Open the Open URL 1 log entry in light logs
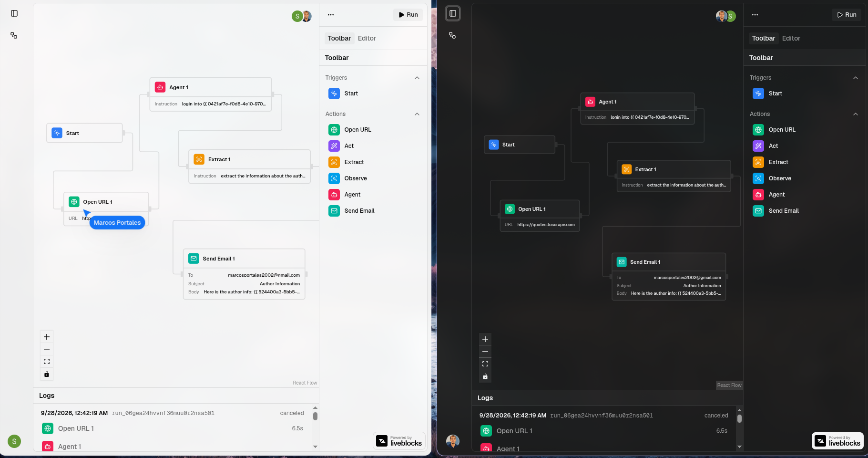This screenshot has width=868, height=458. (173, 428)
